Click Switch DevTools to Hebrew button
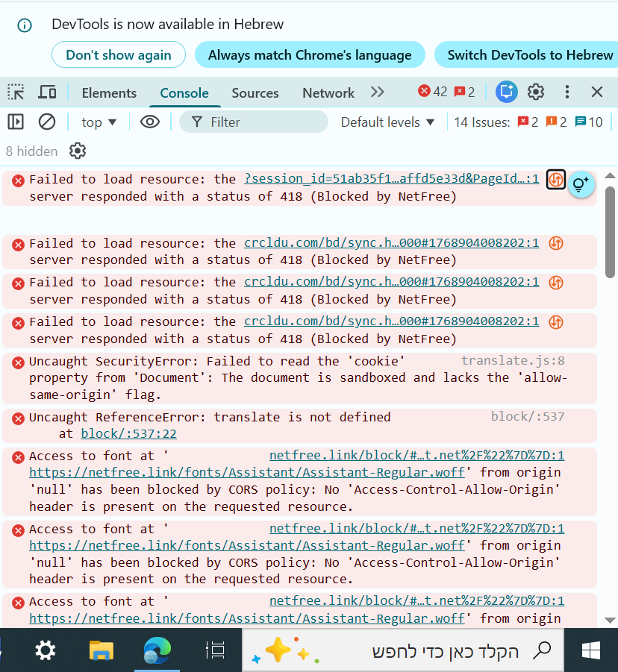The width and height of the screenshot is (618, 672). click(x=530, y=55)
